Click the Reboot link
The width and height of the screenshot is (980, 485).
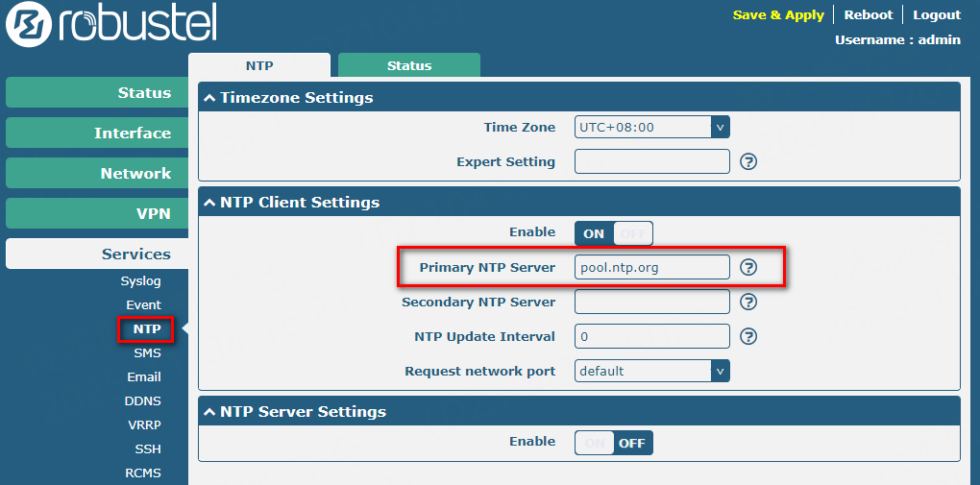[868, 15]
